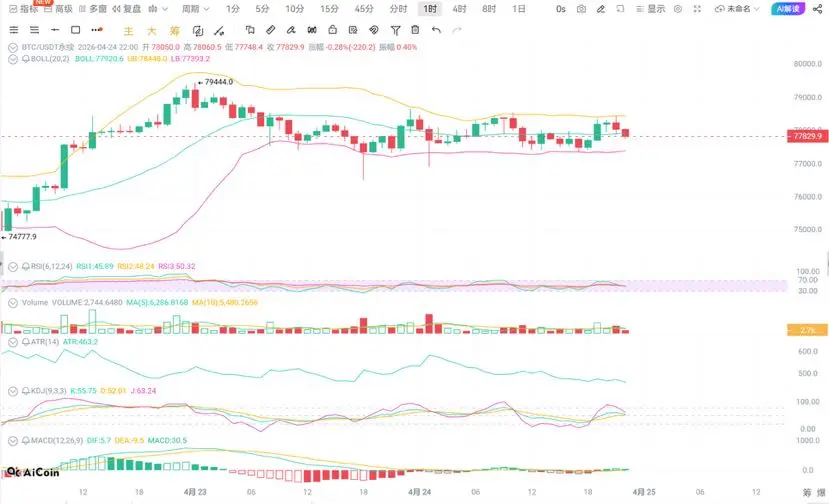Toggle the 筹 chip distribution button
Screen dimensions: 829x504
174,31
